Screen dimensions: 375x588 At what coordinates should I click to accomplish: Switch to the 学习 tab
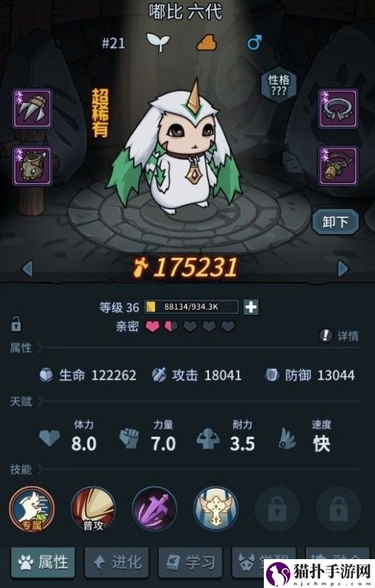click(x=190, y=562)
